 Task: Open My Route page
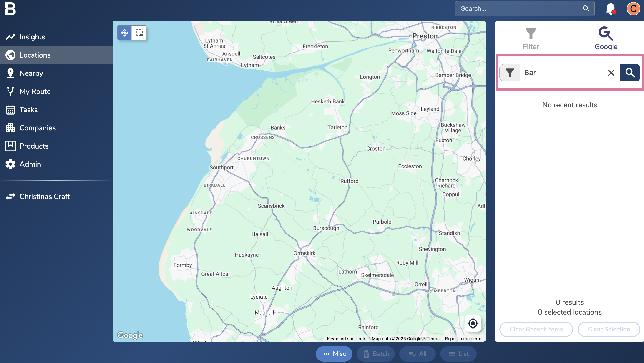(35, 91)
